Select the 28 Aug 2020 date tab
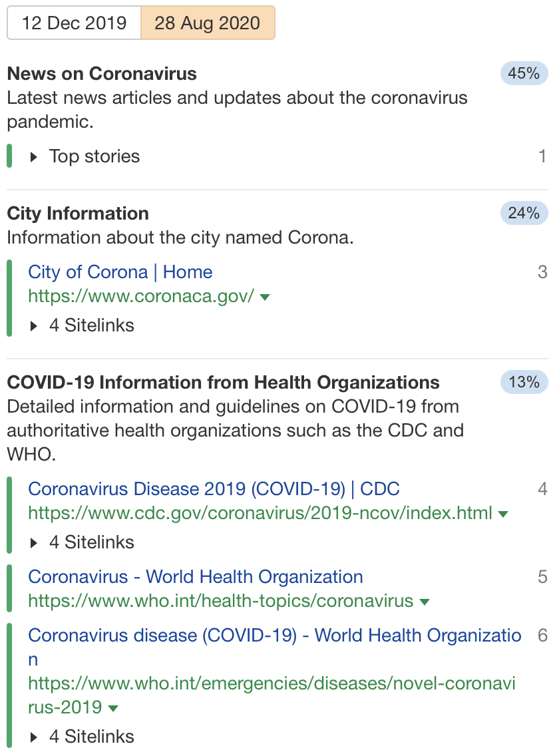The image size is (555, 756). (x=208, y=23)
